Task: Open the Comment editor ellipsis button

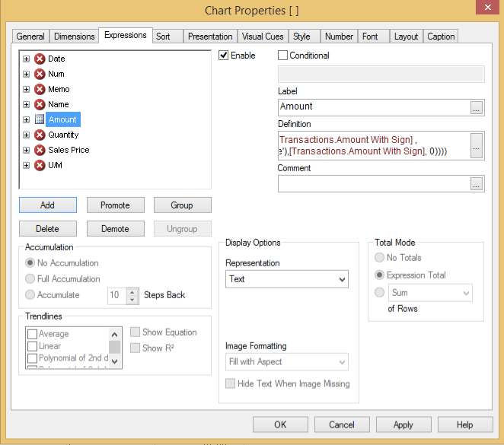Action: click(x=477, y=183)
